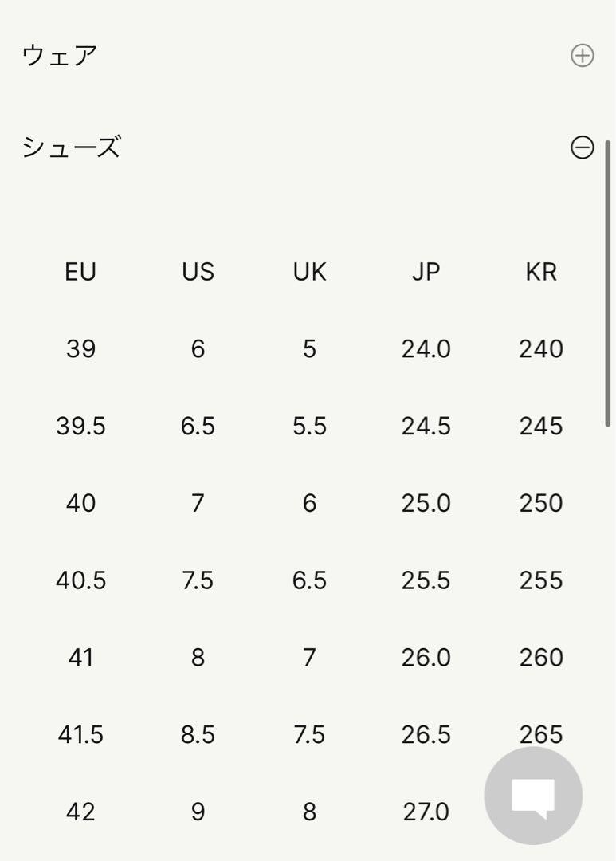
Task: Select the UK column header
Action: click(310, 272)
